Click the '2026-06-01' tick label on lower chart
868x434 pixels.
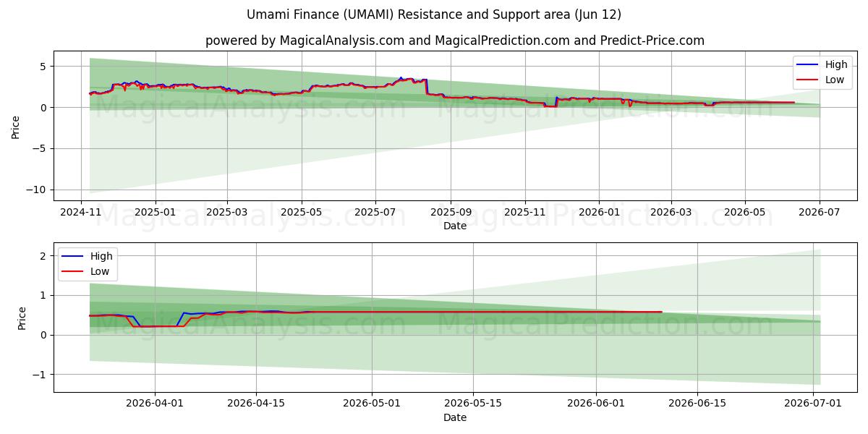[x=596, y=404]
